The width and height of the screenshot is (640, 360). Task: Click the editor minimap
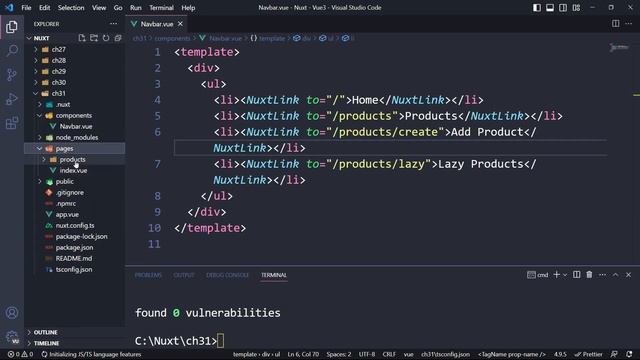pyautogui.click(x=619, y=48)
